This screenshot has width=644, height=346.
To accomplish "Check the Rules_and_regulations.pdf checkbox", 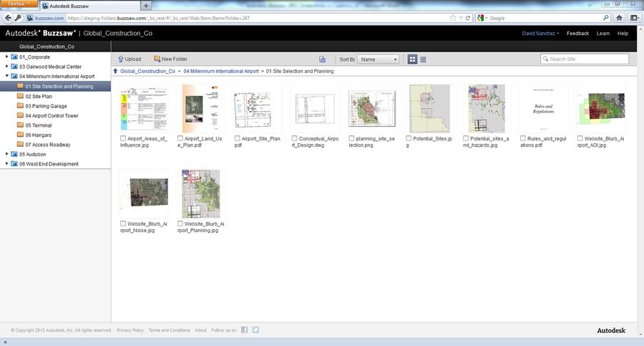I will (x=522, y=139).
